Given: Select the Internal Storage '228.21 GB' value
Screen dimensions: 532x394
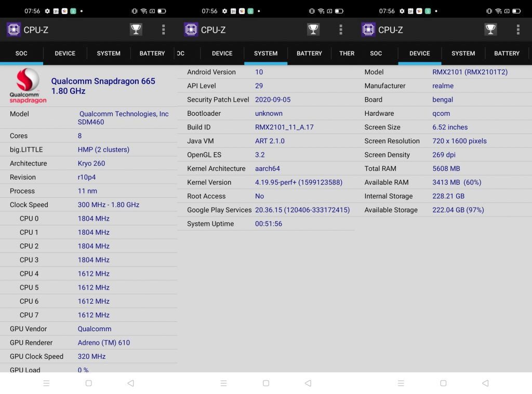Looking at the screenshot, I should click(448, 196).
